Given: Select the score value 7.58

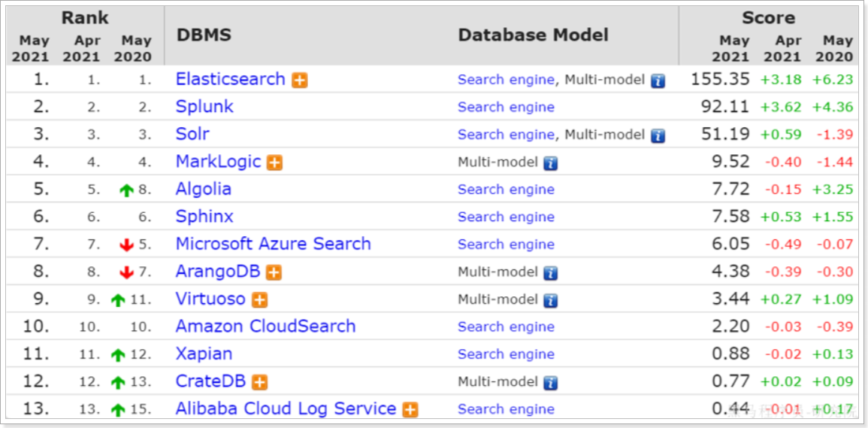Looking at the screenshot, I should coord(729,217).
